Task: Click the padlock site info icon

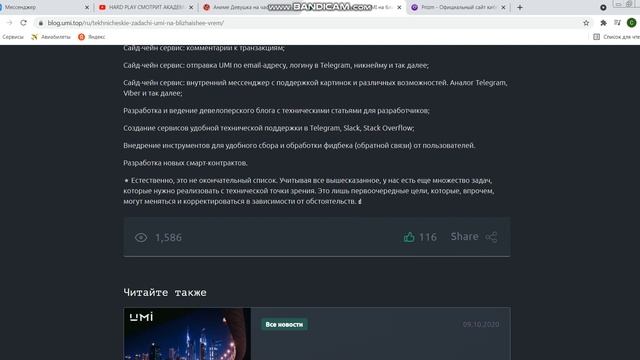Action: coord(40,23)
